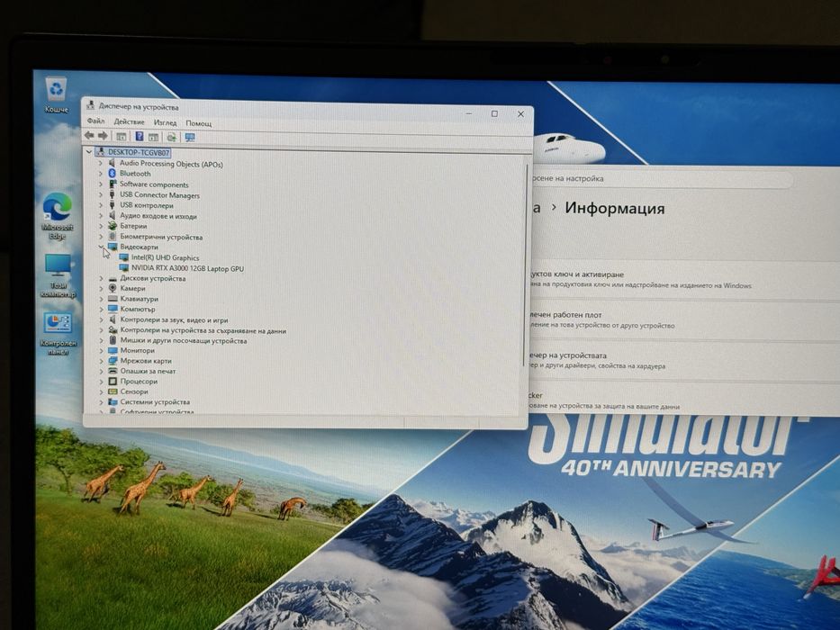
Task: Select the storage controllers row Контролери на устройства за съхраняване на данни
Action: 203,330
